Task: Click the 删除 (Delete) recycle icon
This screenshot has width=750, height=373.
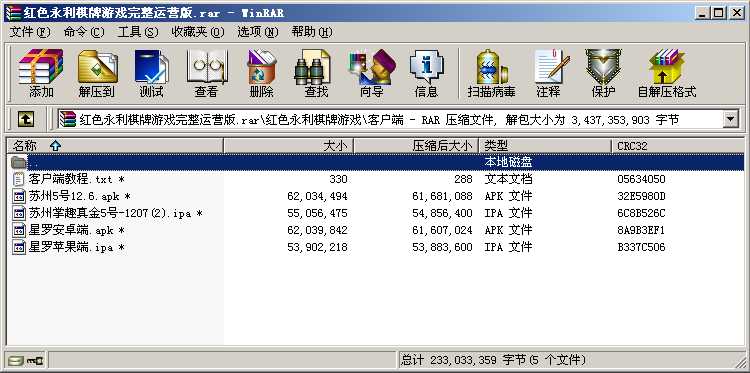Action: point(261,73)
